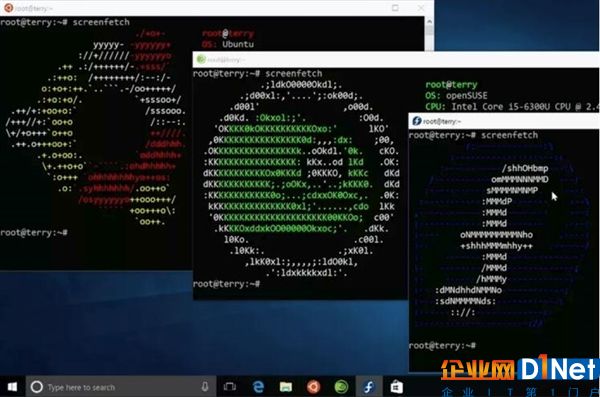
Task: Click the screenfetch command in Ubuntu terminal
Action: 101,22
